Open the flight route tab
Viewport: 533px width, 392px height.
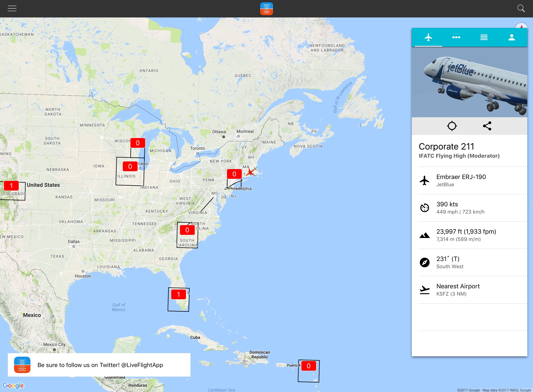pos(456,37)
